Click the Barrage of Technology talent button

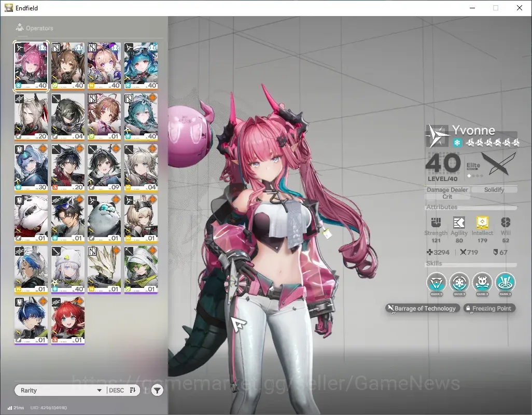423,309
